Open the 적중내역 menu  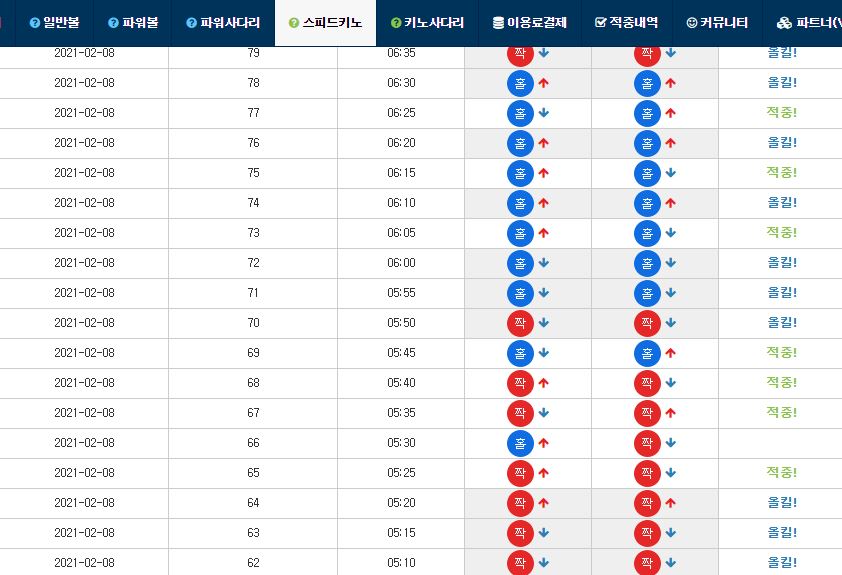(627, 23)
